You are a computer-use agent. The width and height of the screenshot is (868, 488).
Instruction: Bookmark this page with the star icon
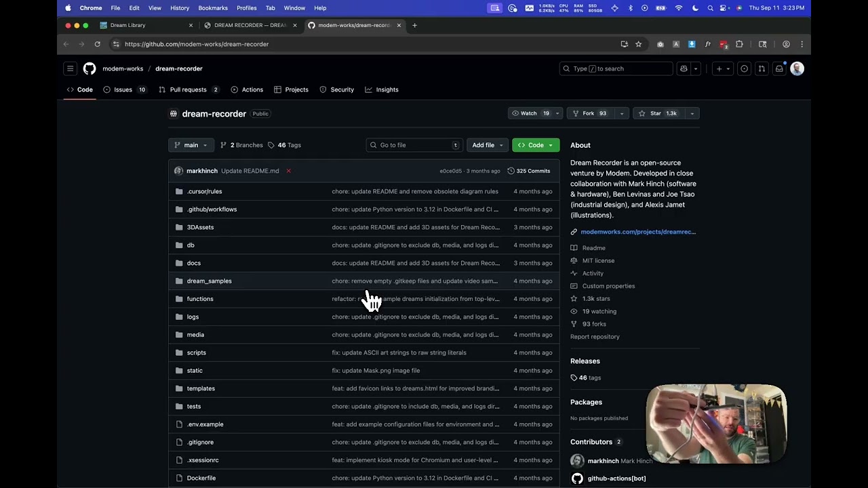point(638,44)
